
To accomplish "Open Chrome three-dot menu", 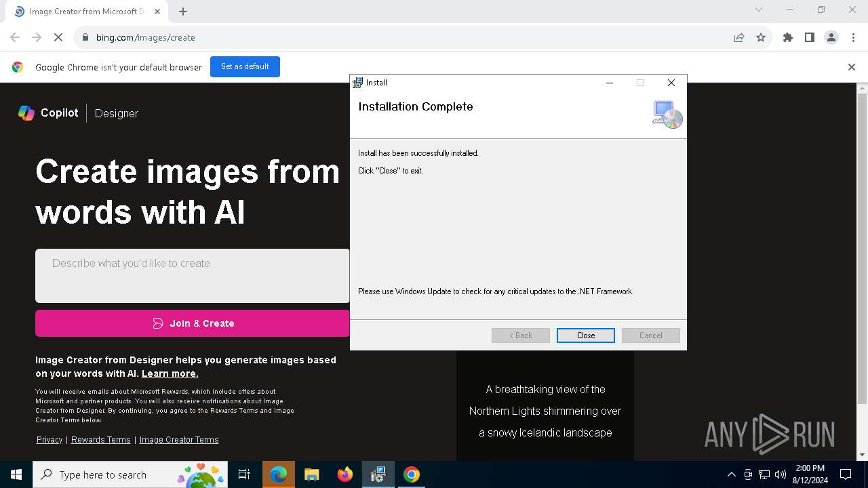I will point(852,37).
